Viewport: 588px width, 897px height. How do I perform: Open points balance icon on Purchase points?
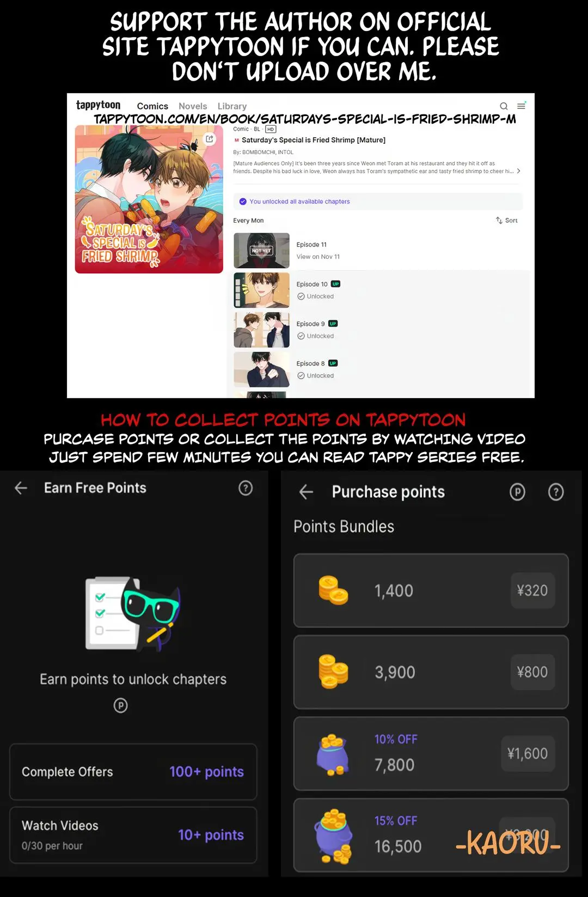coord(517,492)
